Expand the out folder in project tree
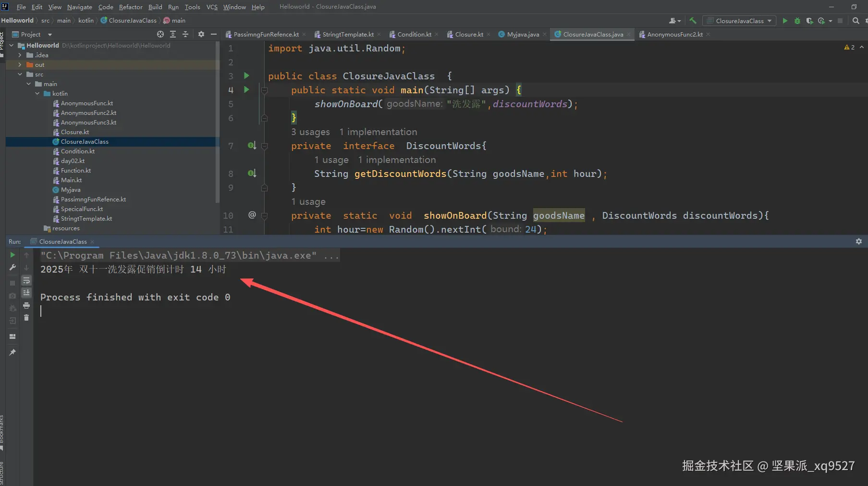The width and height of the screenshot is (868, 486). pyautogui.click(x=20, y=65)
